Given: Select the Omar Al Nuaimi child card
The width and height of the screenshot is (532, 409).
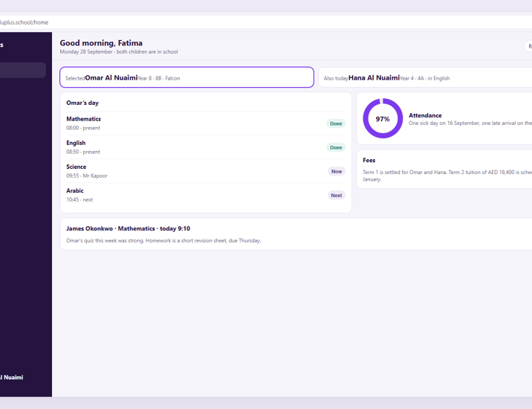Looking at the screenshot, I should (x=187, y=77).
